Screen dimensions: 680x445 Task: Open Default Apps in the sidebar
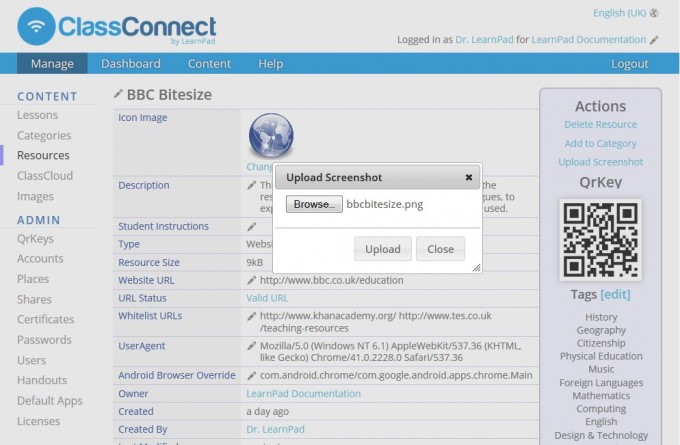pyautogui.click(x=50, y=401)
